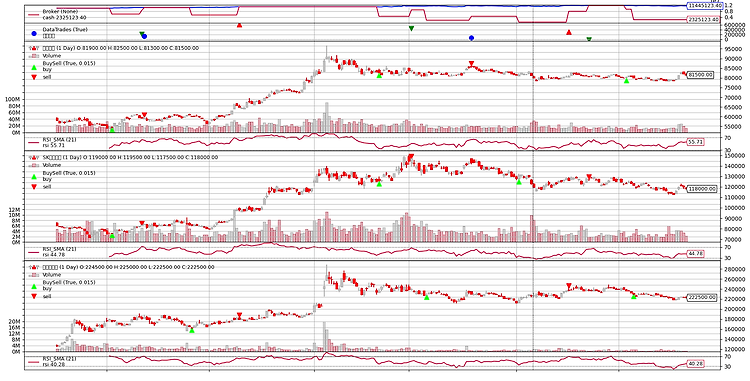
Task: Select the cash 2325123.40 legend entry
Action: [x=63, y=17]
